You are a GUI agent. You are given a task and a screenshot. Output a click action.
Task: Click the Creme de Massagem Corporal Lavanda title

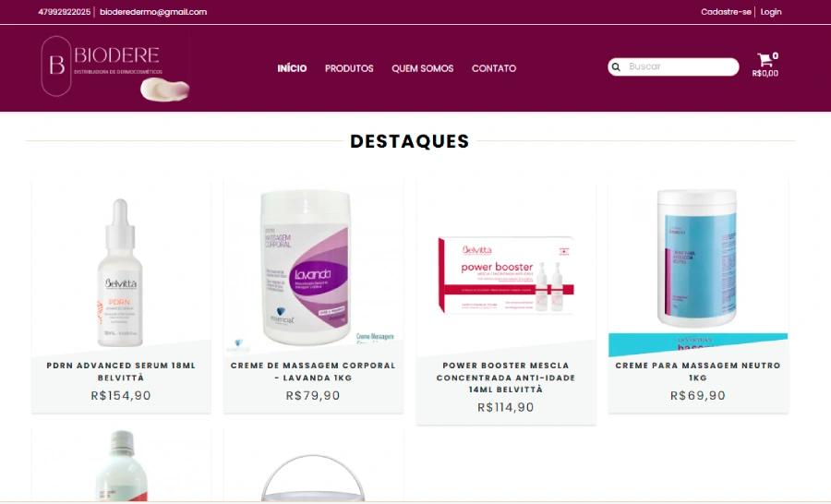point(313,371)
